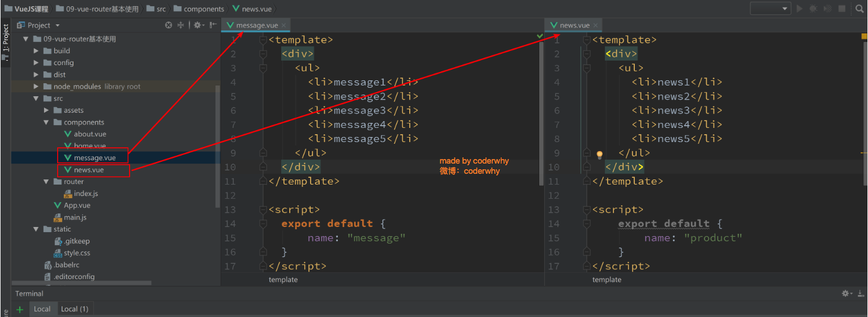Expand the dist folder
868x317 pixels.
coord(36,75)
